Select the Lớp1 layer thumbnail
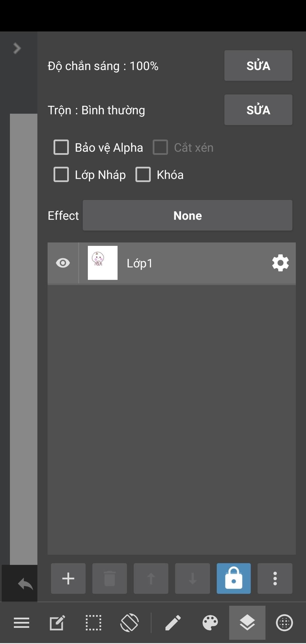Image resolution: width=306 pixels, height=644 pixels. pyautogui.click(x=102, y=263)
